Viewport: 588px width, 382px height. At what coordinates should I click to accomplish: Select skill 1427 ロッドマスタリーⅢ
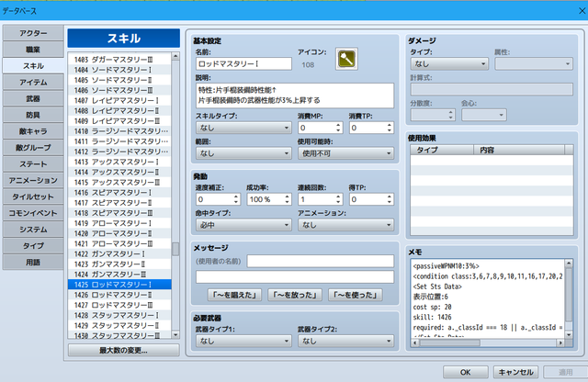coord(119,305)
